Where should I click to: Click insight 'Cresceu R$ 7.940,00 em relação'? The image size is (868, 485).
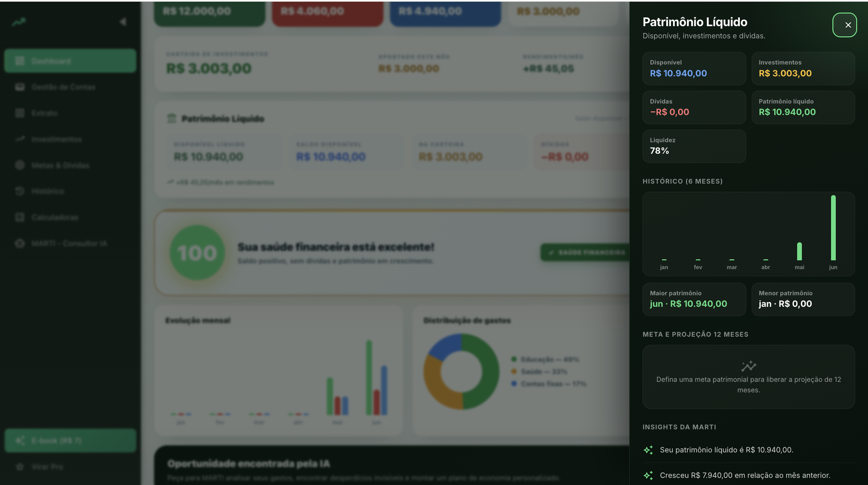(x=745, y=475)
